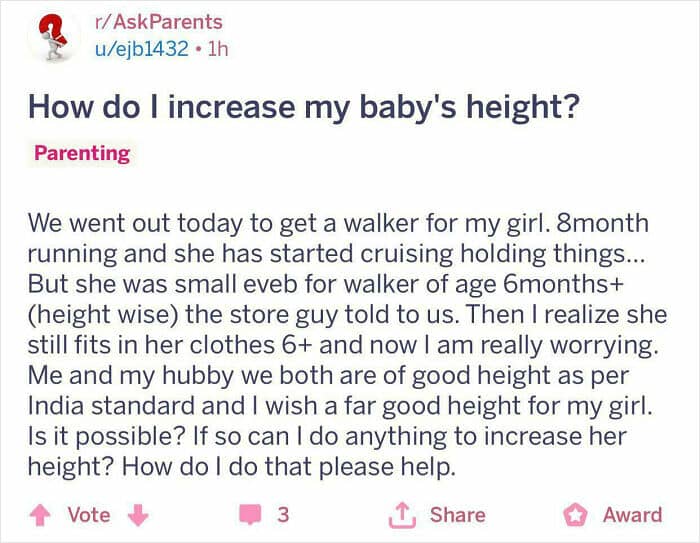Downvote the baby height post
The height and width of the screenshot is (543, 700).
point(139,515)
